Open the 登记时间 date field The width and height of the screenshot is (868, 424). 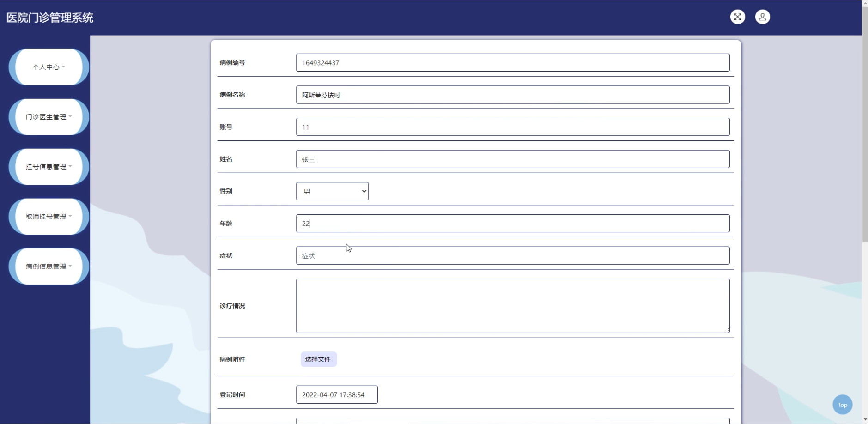click(337, 395)
